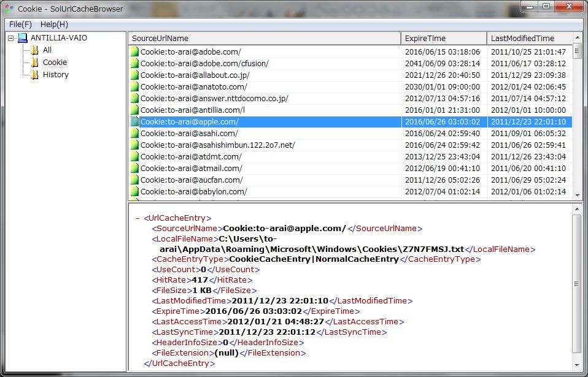Select Cookie:to-arai@atmail.com/ entry

click(x=191, y=169)
